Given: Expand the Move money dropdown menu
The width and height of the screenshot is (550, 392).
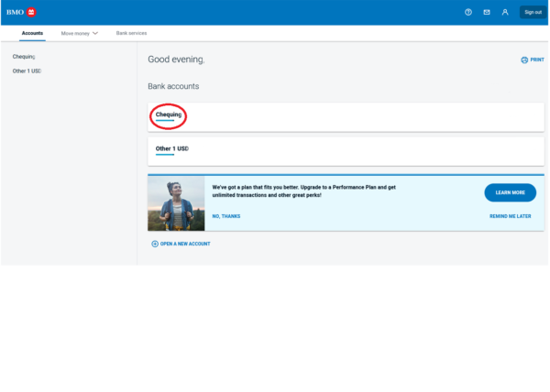Looking at the screenshot, I should click(x=79, y=33).
